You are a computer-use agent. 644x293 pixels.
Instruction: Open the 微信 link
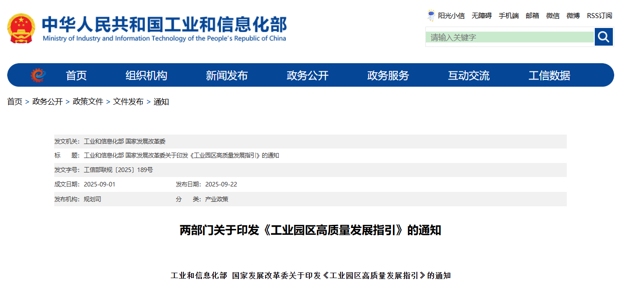coord(553,16)
